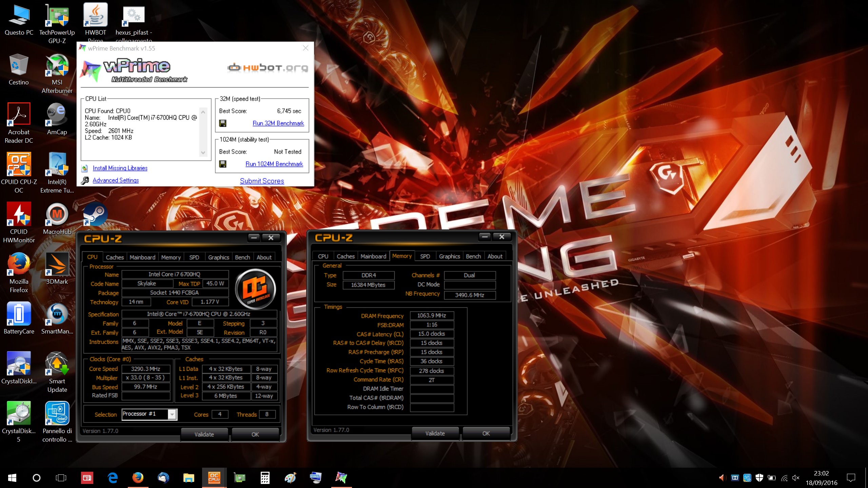Open the Advanced Settings link in wPrime
Screen dimensions: 868x488
[116, 180]
